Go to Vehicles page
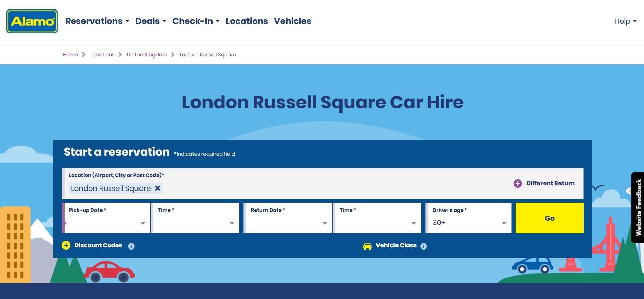This screenshot has width=644, height=299. pyautogui.click(x=293, y=21)
